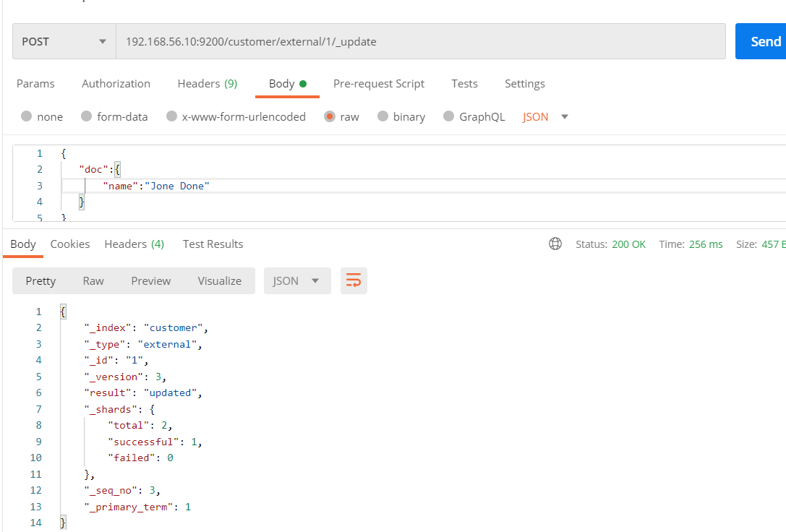Viewport: 786px width, 532px height.
Task: Click the Status 200 OK text
Action: pyautogui.click(x=610, y=244)
